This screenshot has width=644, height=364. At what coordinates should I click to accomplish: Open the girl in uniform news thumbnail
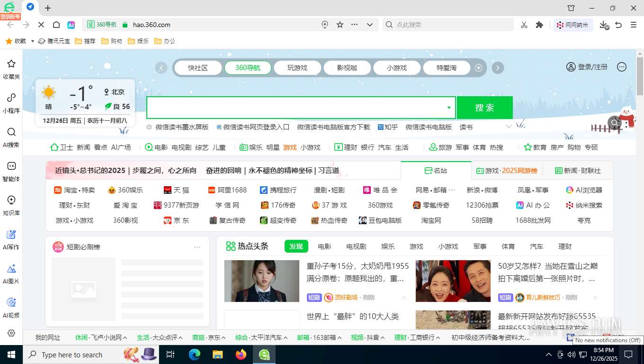click(262, 281)
